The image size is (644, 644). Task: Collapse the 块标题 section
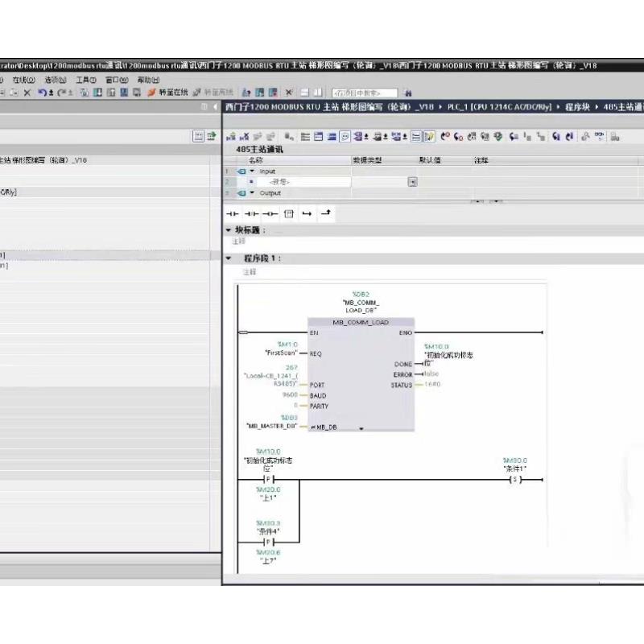tap(229, 230)
